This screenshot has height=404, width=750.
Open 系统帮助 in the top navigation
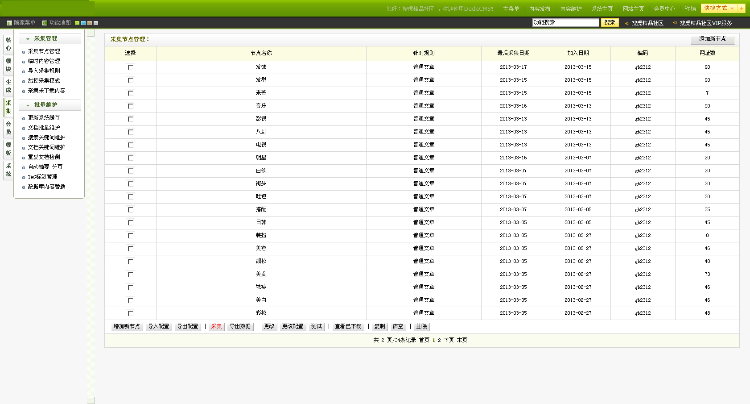click(x=571, y=9)
